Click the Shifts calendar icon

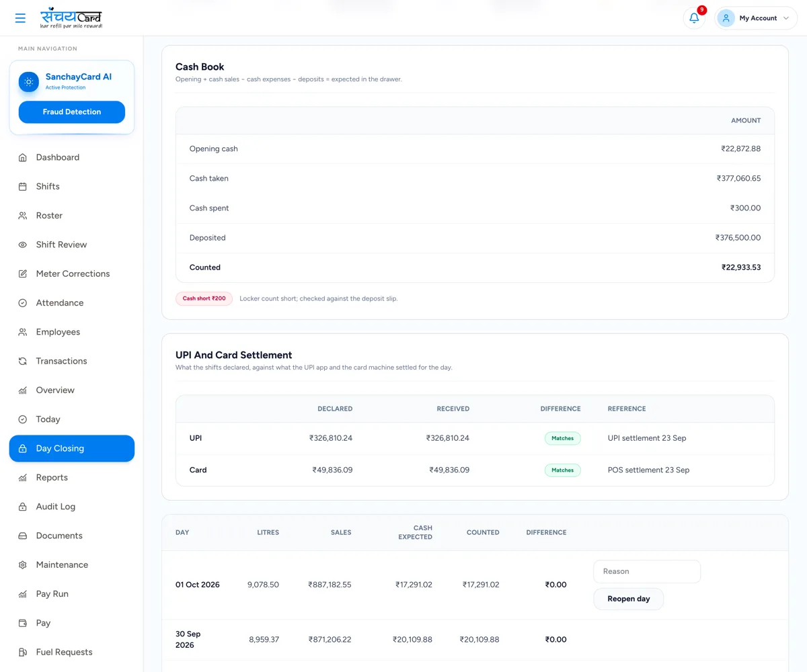coord(23,186)
